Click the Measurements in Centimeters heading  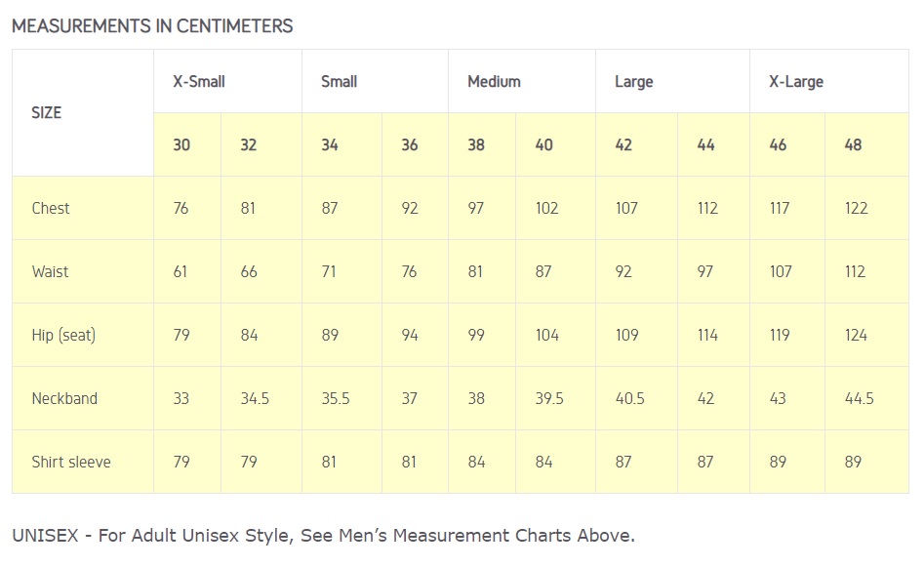tap(152, 26)
